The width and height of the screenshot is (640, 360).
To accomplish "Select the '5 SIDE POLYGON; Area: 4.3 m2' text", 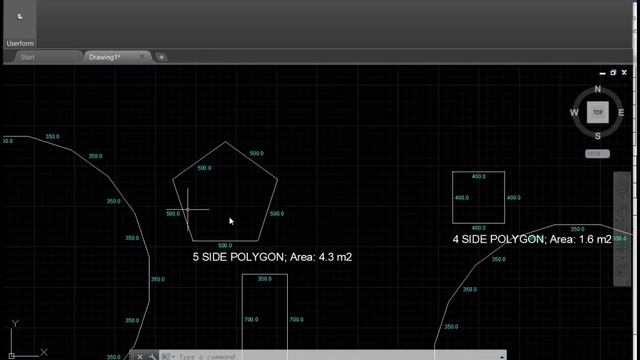I will (x=272, y=257).
